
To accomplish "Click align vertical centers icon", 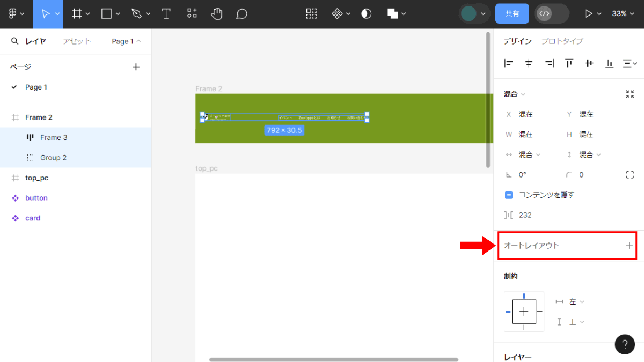I will [589, 63].
